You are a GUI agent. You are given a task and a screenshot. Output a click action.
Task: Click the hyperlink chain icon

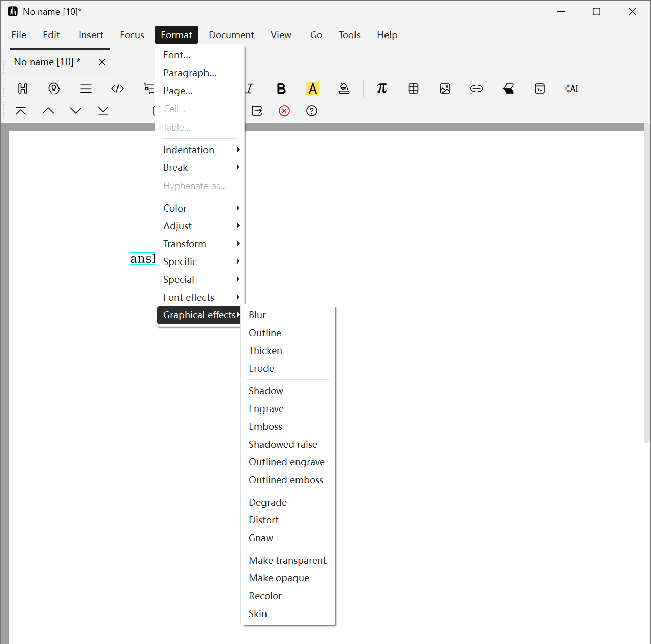click(x=477, y=89)
